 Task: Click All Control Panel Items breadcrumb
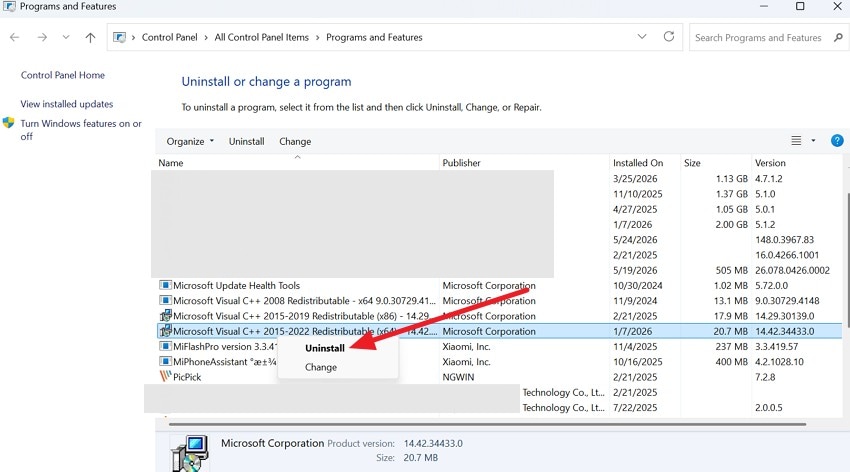coord(261,37)
